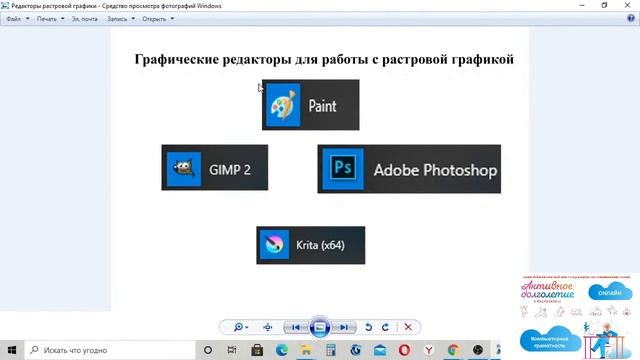Click the taskbar search field
Viewport: 640px width, 360px height.
tap(110, 350)
